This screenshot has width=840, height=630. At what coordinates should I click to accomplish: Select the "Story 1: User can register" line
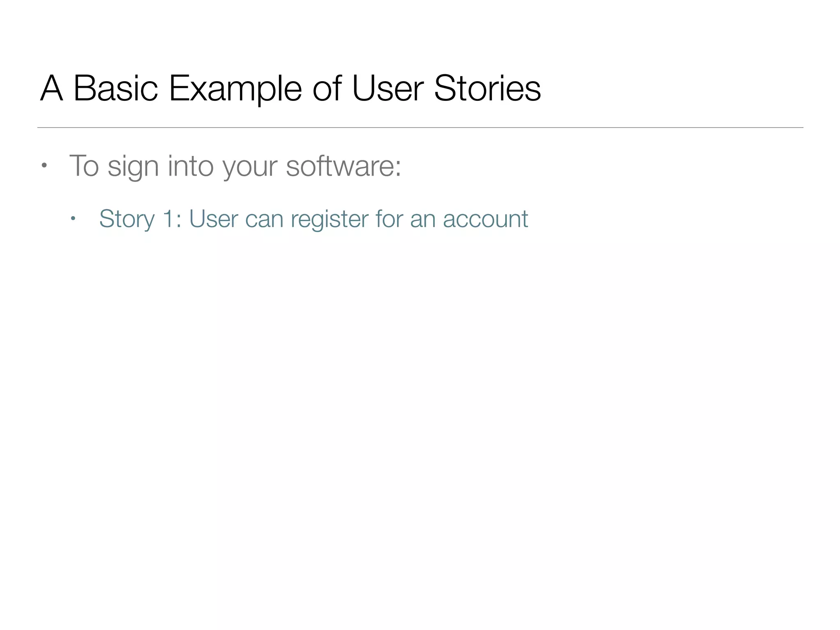(x=313, y=219)
